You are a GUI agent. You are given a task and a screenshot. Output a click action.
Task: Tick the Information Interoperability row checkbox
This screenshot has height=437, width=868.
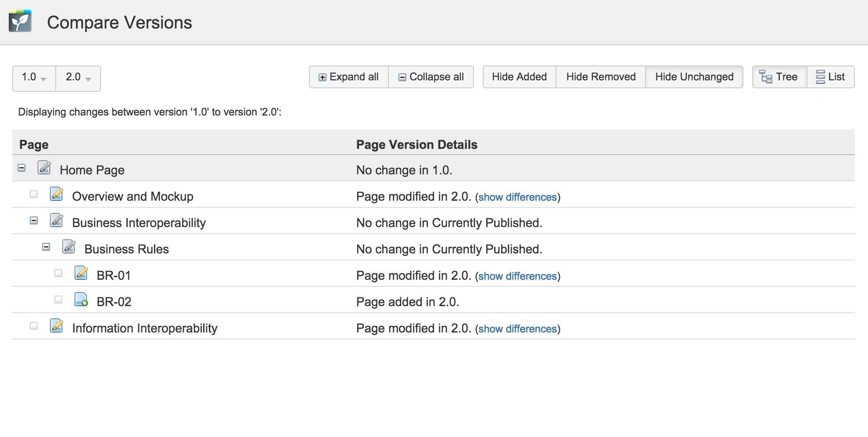click(34, 326)
